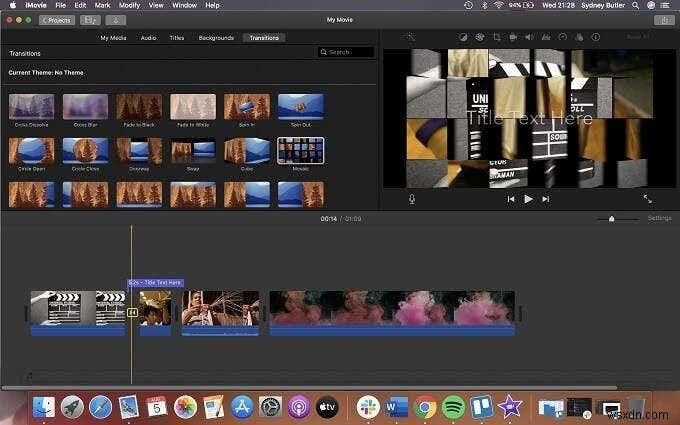Choose the Cross Blur transition
This screenshot has width=680, height=425.
tap(85, 107)
